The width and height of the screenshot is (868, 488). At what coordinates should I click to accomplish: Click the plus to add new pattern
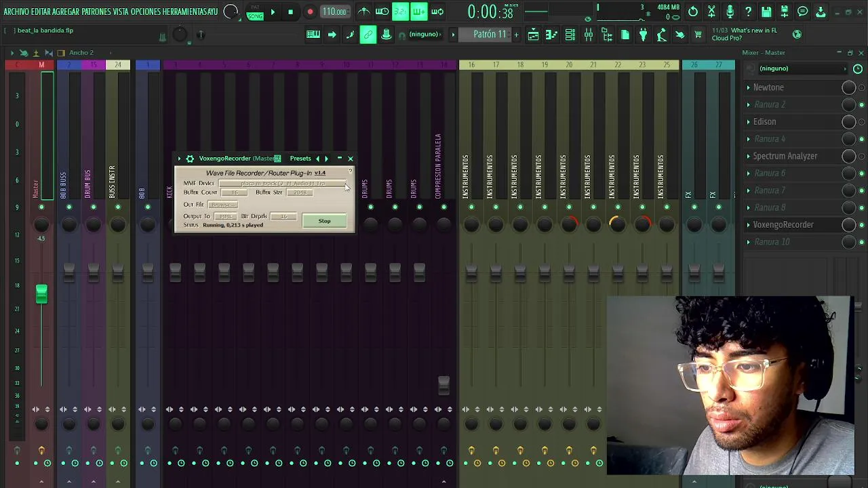pyautogui.click(x=516, y=35)
